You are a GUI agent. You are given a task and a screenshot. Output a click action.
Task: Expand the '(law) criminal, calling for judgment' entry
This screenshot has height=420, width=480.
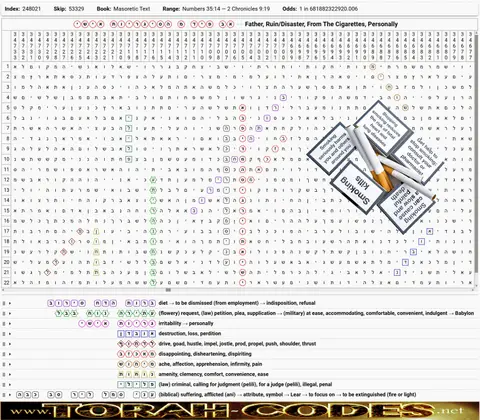point(10,385)
